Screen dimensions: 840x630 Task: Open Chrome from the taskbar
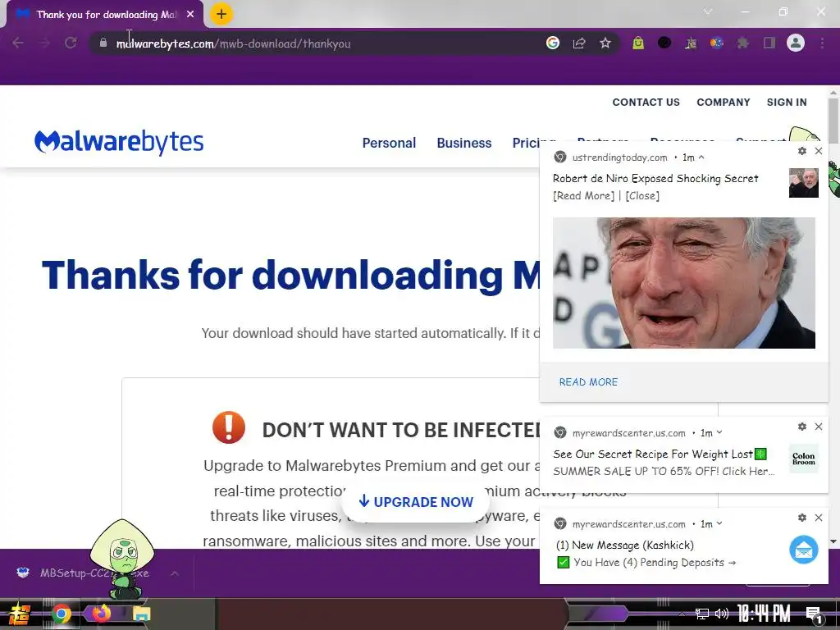[x=61, y=614]
